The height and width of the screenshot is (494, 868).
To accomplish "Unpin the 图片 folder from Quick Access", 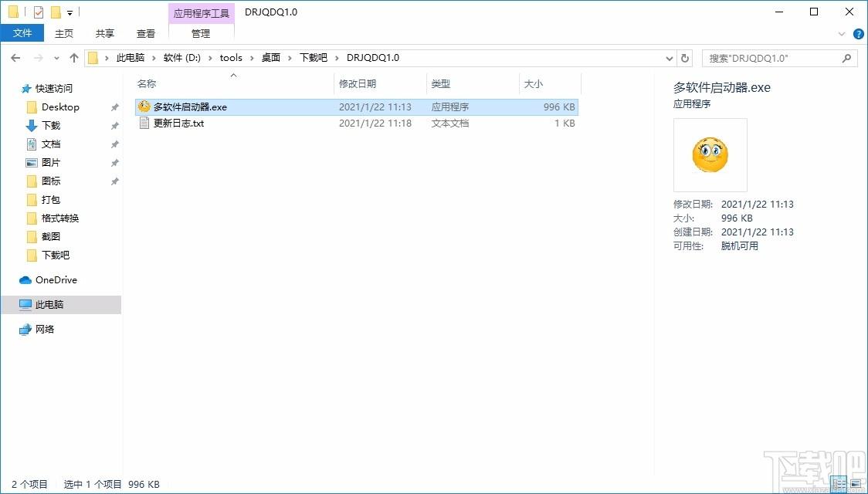I will (x=113, y=163).
